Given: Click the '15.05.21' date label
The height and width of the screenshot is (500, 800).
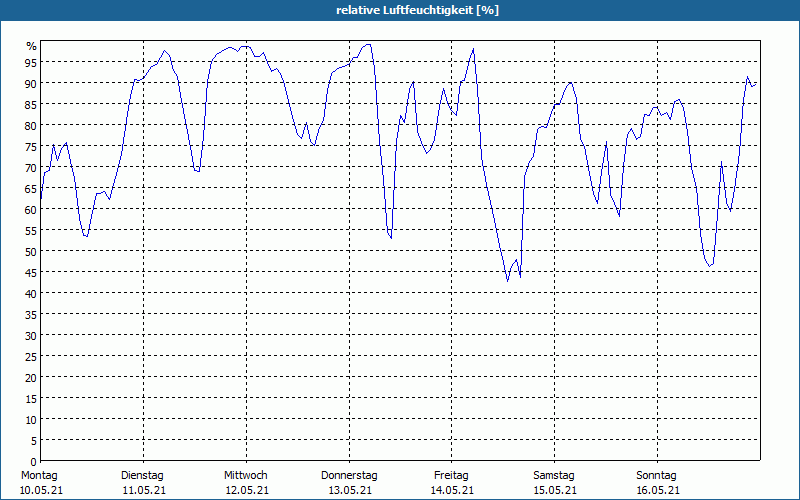Looking at the screenshot, I should (x=555, y=490).
